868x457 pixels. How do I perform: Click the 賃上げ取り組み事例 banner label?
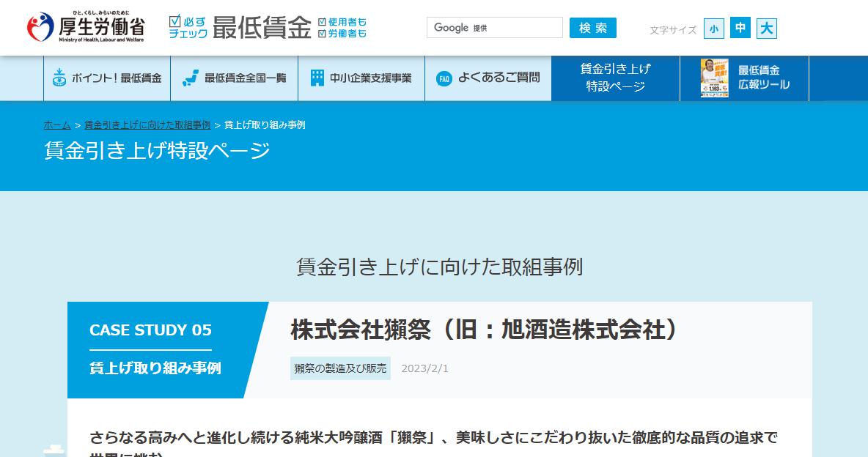pos(155,368)
